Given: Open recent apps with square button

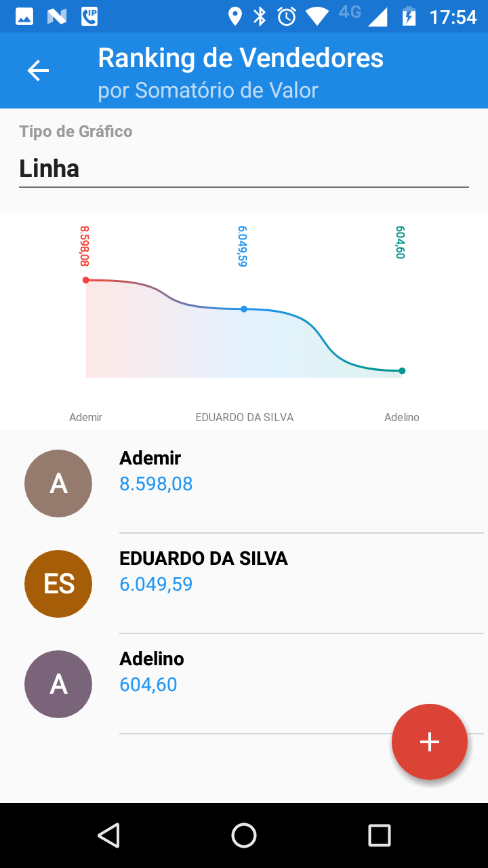Looking at the screenshot, I should 379,835.
